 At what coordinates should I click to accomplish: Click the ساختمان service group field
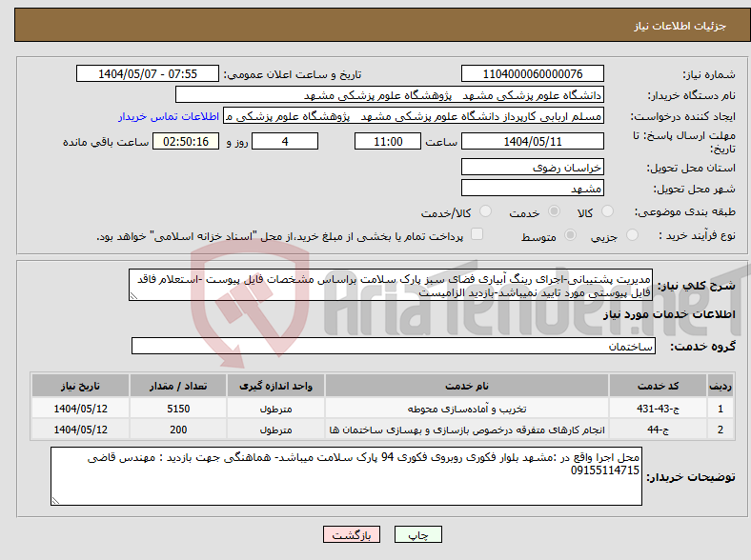(393, 347)
